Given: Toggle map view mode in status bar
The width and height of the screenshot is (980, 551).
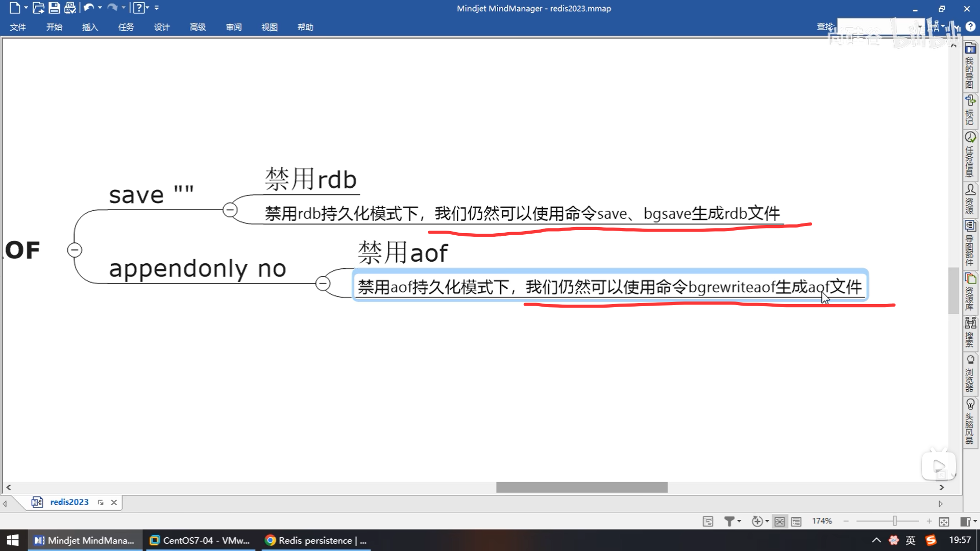Looking at the screenshot, I should point(779,521).
